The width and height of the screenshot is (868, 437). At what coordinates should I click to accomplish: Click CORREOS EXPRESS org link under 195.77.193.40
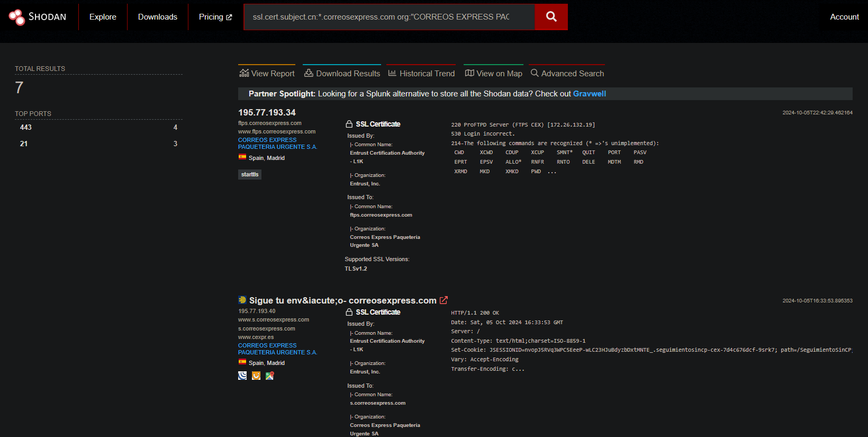[277, 349]
